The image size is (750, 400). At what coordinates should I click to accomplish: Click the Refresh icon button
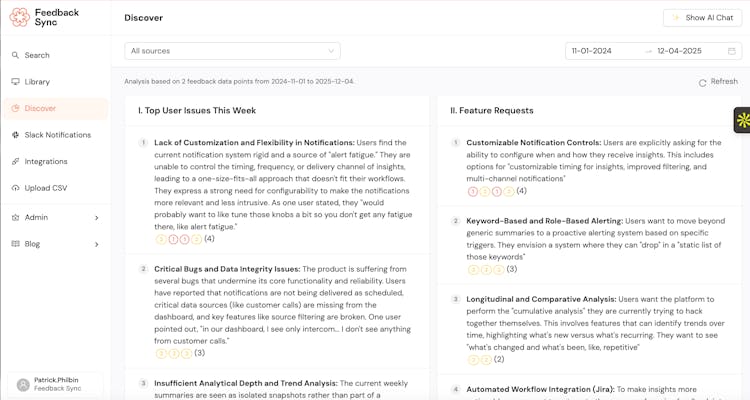click(703, 82)
